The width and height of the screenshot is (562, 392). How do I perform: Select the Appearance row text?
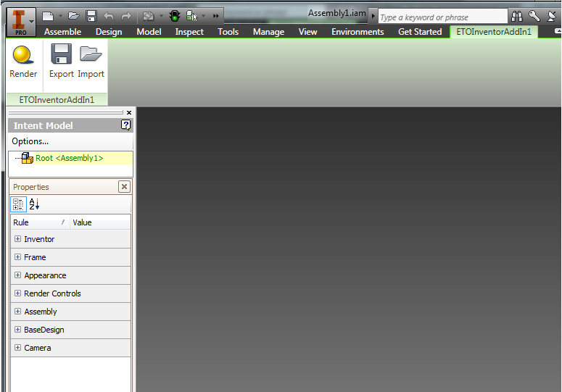click(45, 275)
